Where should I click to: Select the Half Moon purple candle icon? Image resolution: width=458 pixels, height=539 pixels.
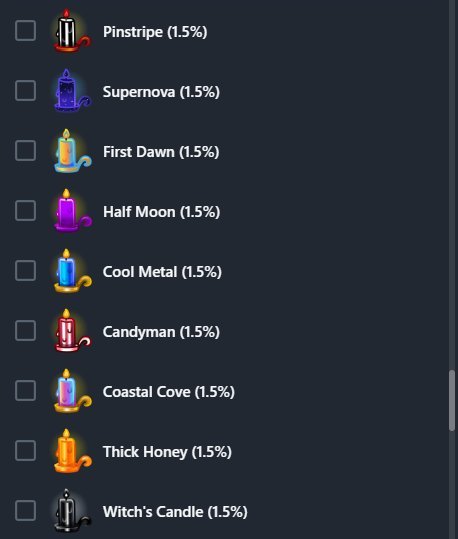[72, 211]
